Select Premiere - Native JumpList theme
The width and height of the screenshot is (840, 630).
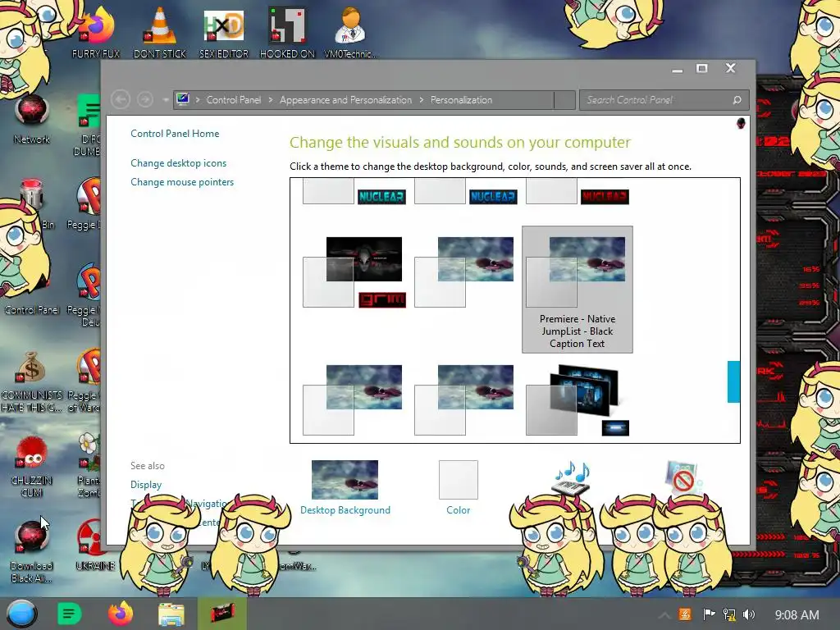(577, 290)
